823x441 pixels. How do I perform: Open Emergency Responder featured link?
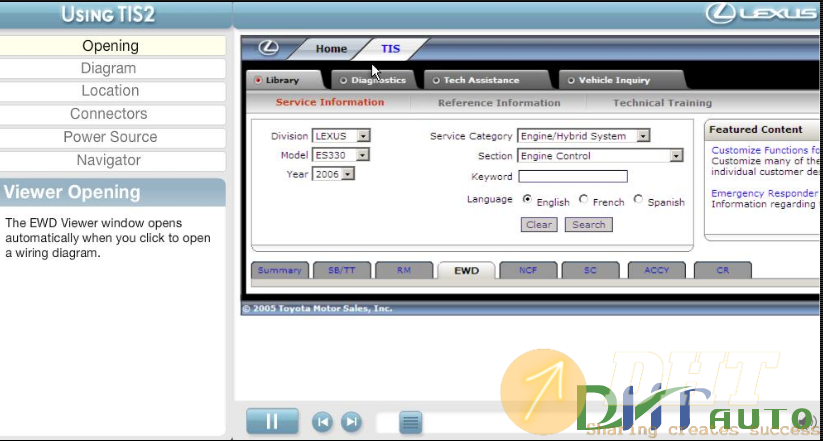pos(764,193)
